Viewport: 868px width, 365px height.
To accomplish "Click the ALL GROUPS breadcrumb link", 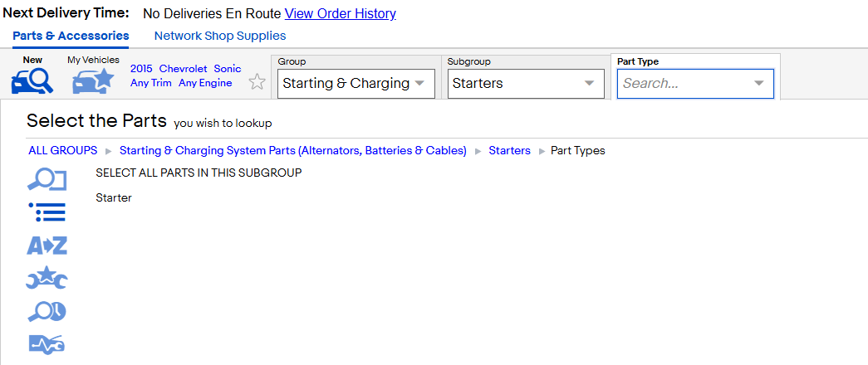I will pos(62,150).
